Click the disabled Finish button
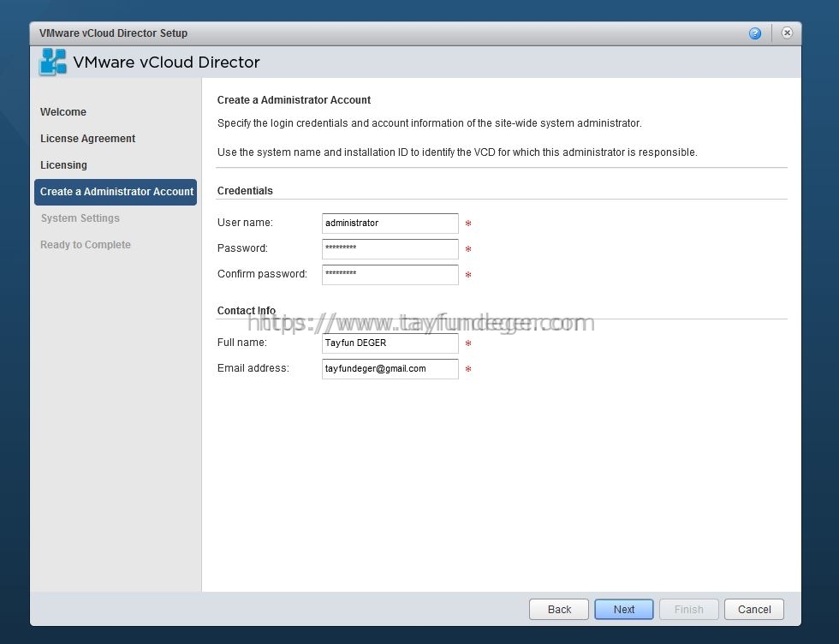Image resolution: width=839 pixels, height=644 pixels. coord(688,609)
